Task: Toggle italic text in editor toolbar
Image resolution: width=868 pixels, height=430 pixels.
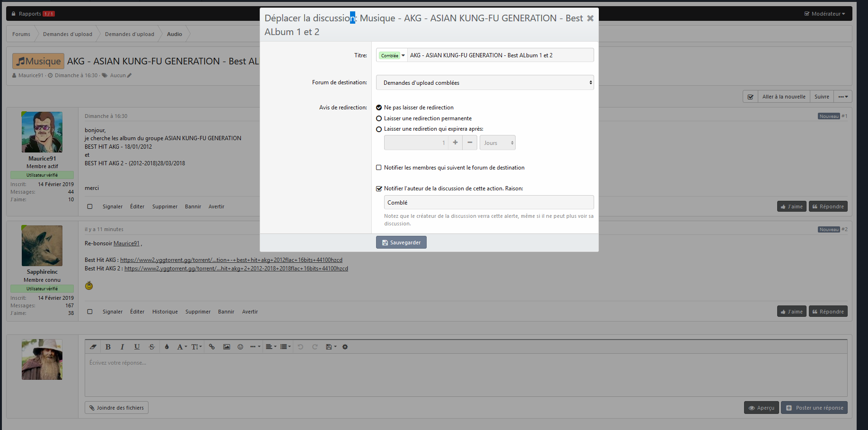Action: [x=122, y=347]
